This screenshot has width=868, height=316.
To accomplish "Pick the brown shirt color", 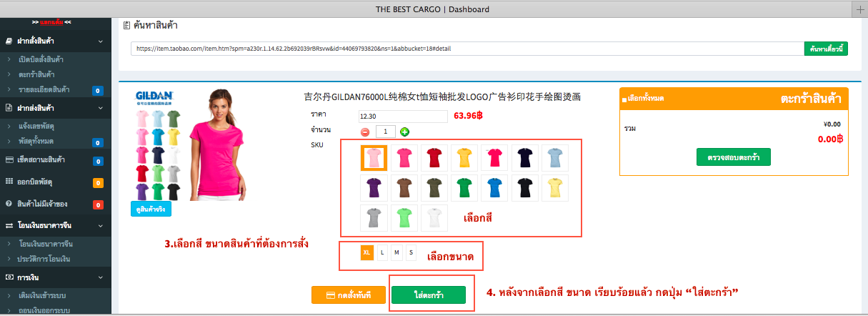I will click(x=404, y=188).
